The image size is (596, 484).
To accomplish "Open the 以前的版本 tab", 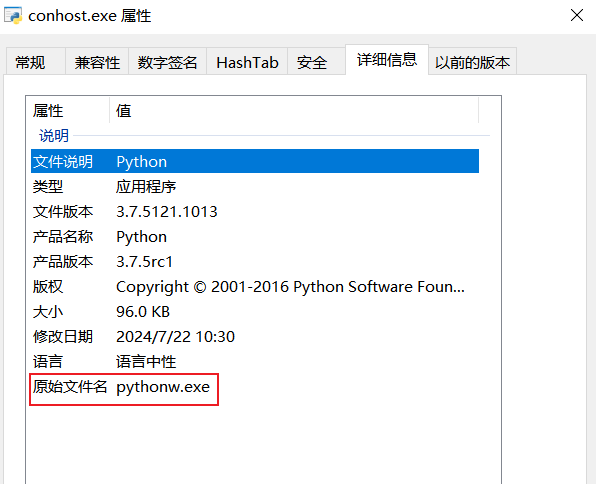I will click(x=472, y=62).
